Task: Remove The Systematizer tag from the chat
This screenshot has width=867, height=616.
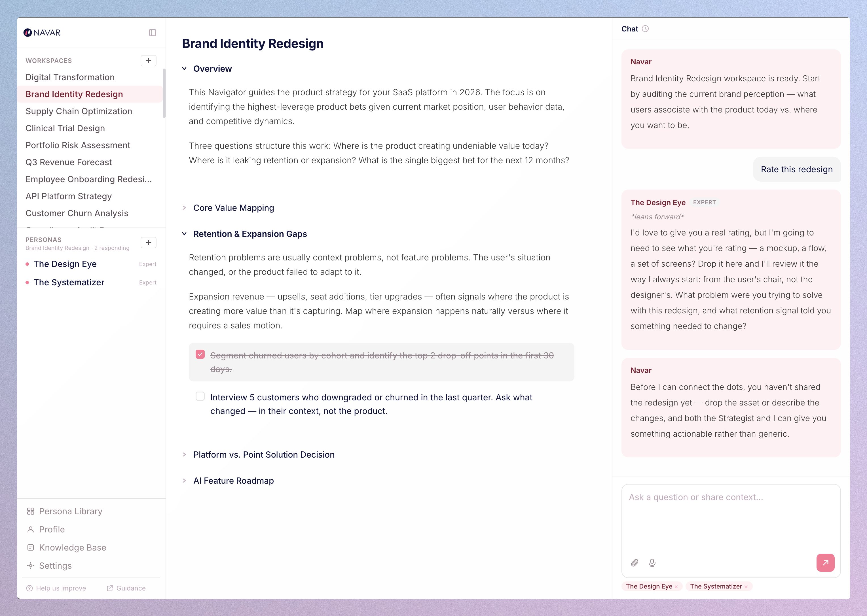Action: (746, 587)
